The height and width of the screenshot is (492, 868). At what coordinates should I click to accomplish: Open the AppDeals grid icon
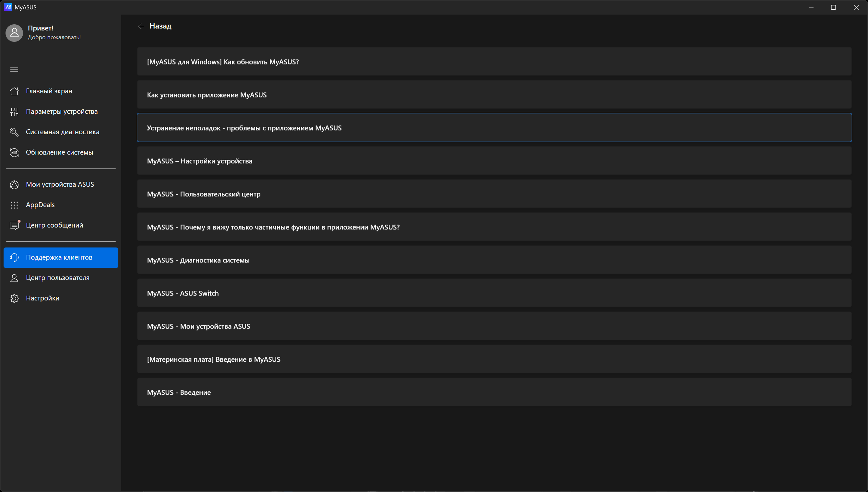pyautogui.click(x=14, y=205)
